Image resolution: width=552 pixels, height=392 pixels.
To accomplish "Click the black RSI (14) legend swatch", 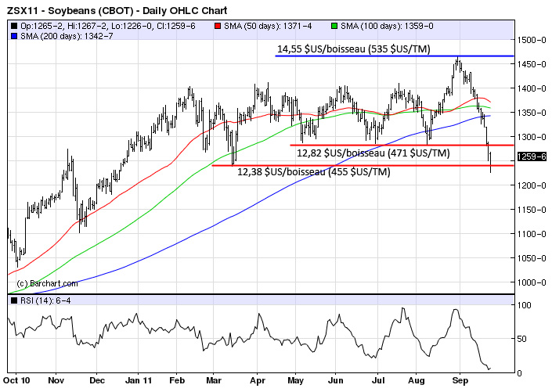I will coord(13,301).
